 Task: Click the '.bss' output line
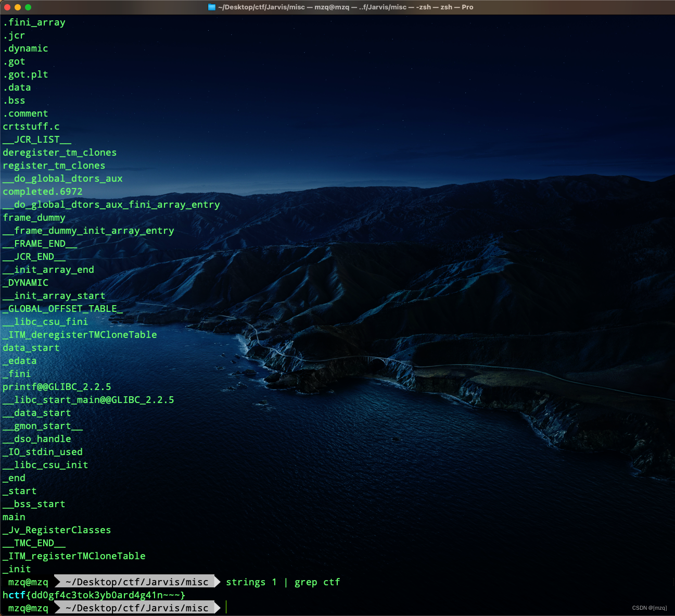(x=14, y=100)
